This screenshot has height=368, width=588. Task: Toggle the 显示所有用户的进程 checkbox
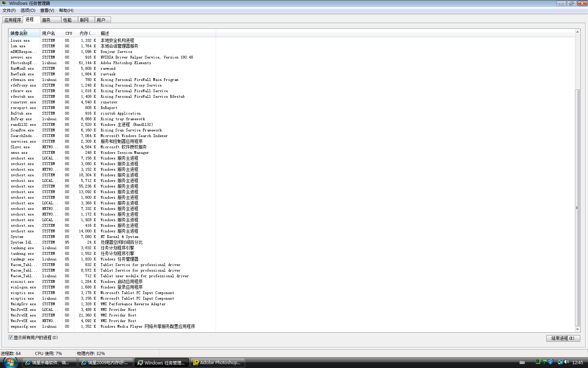[x=11, y=338]
